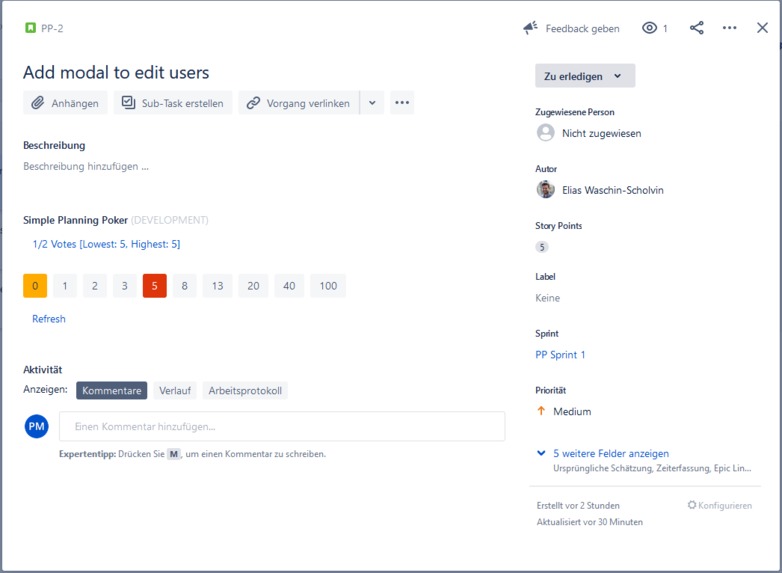Click the red 5 vote card
Viewport: 782px width, 573px height.
(x=155, y=286)
